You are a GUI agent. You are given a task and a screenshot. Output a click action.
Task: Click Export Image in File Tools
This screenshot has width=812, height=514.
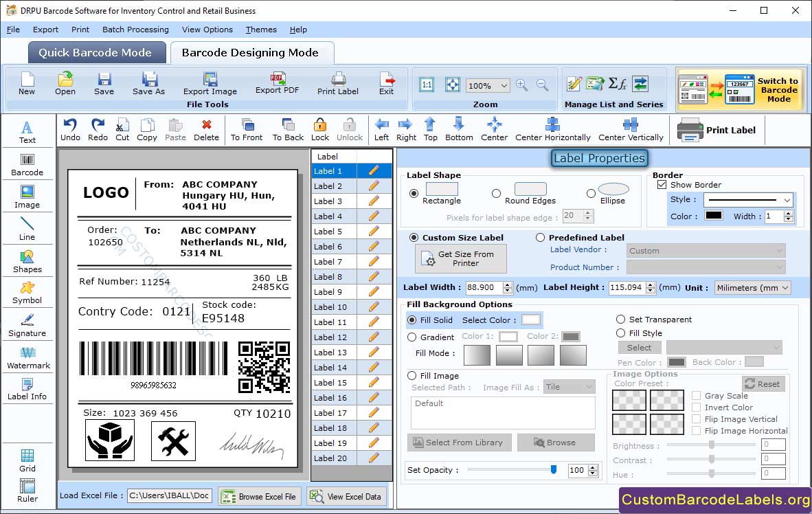(x=210, y=83)
